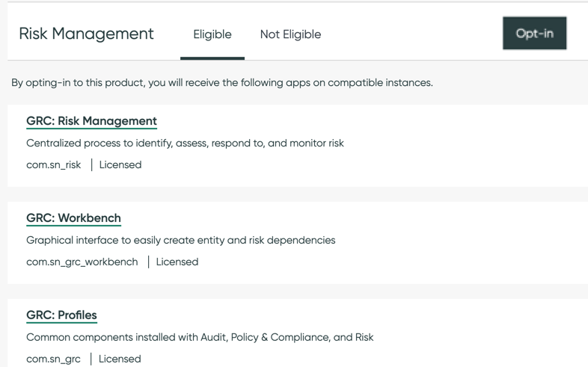The height and width of the screenshot is (367, 588).
Task: Select the com.sn_grc_workbench app ID text
Action: [x=82, y=262]
